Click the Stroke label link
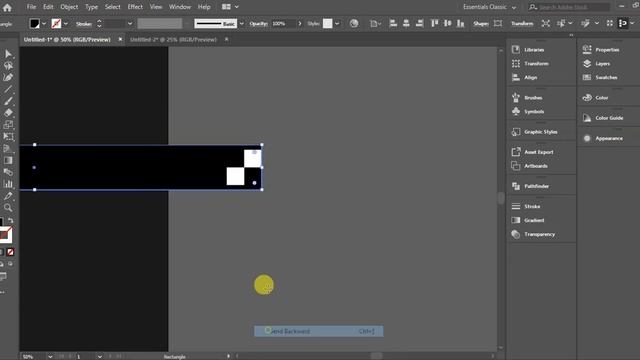This screenshot has width=640, height=360. point(84,24)
